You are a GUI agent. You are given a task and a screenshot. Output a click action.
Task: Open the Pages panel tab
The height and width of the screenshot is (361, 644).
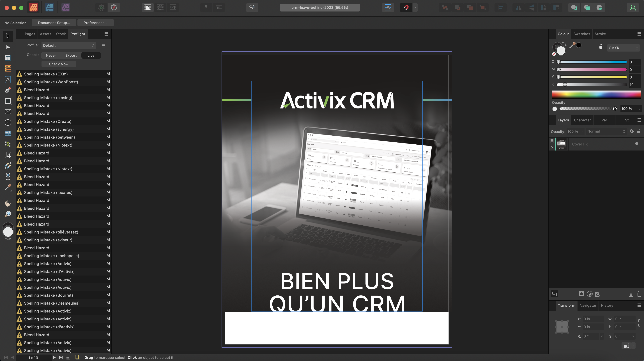[x=30, y=34]
